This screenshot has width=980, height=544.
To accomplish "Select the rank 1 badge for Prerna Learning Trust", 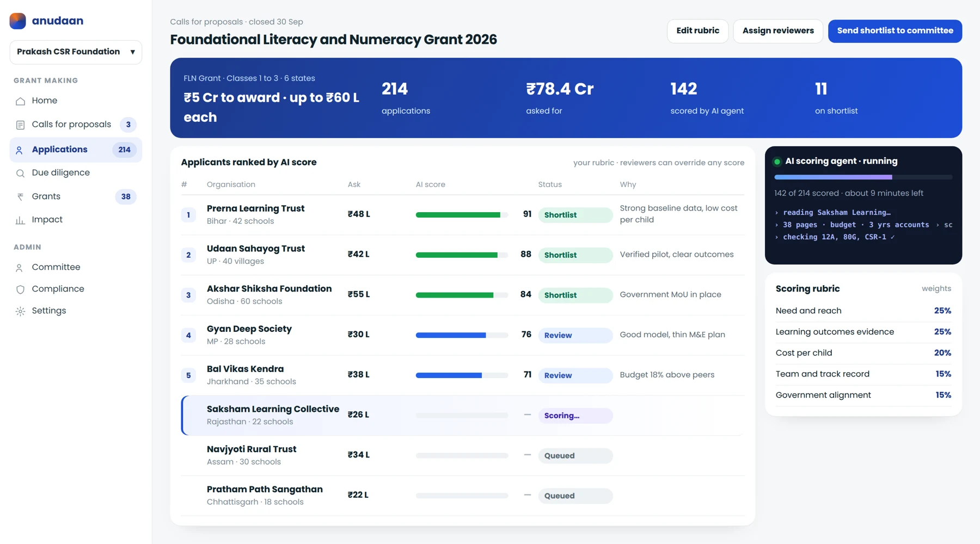I will [188, 215].
